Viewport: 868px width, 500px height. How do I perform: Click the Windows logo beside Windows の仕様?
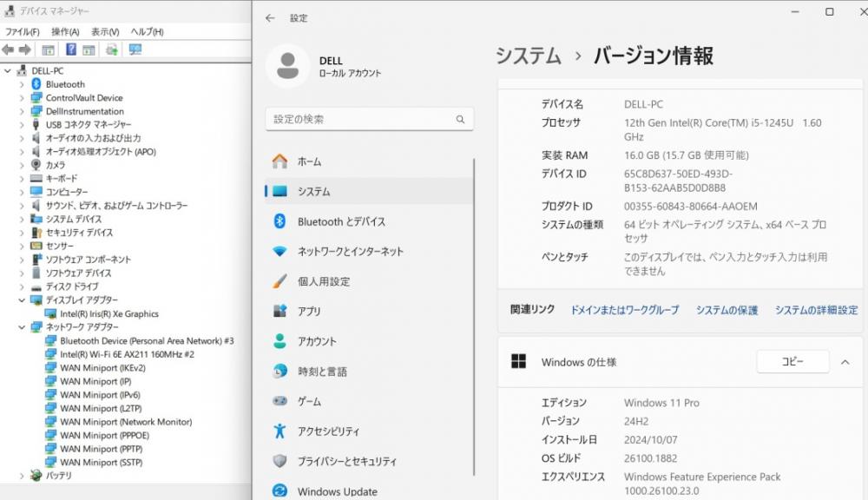[518, 362]
